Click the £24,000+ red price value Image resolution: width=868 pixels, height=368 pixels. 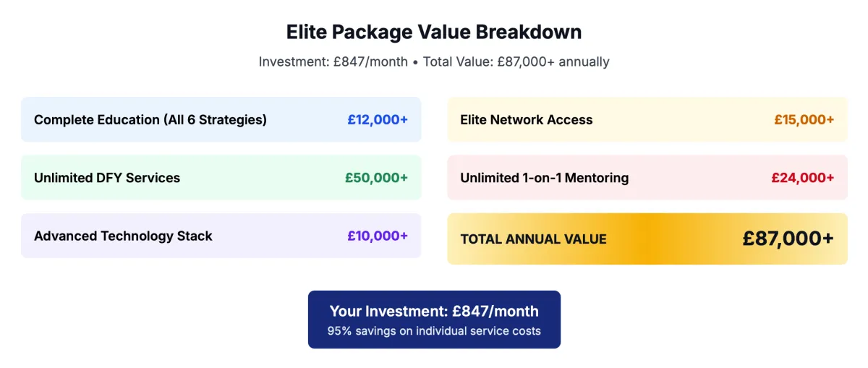coord(802,177)
